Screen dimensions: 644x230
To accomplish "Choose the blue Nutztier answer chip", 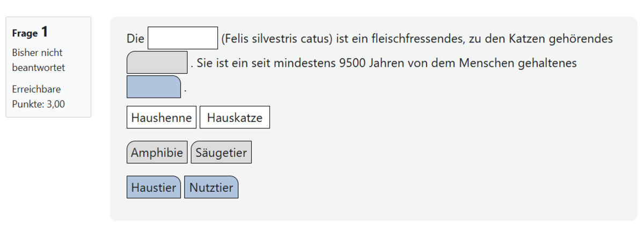I will click(211, 188).
